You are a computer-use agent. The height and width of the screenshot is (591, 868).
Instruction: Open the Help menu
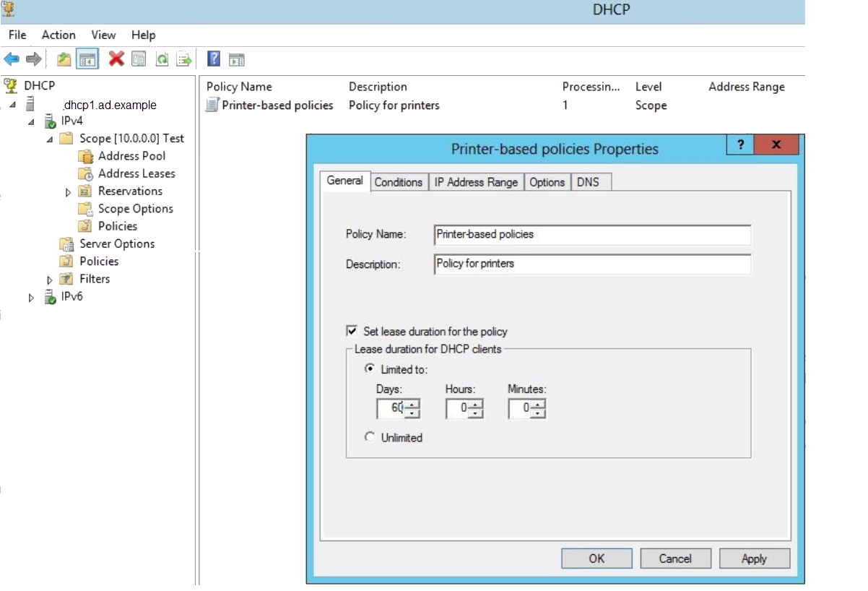[143, 35]
